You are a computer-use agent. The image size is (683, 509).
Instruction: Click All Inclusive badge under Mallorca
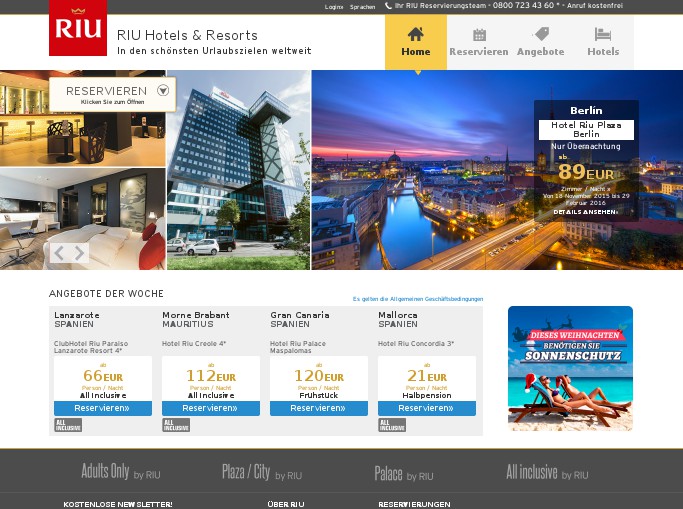coord(392,425)
